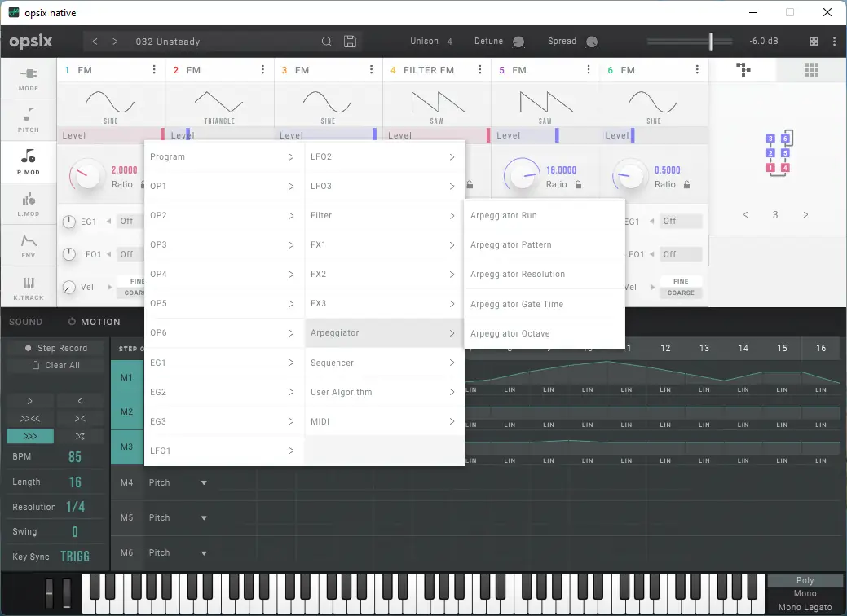The image size is (847, 616).
Task: Open the M6 Pitch dropdown
Action: [178, 552]
